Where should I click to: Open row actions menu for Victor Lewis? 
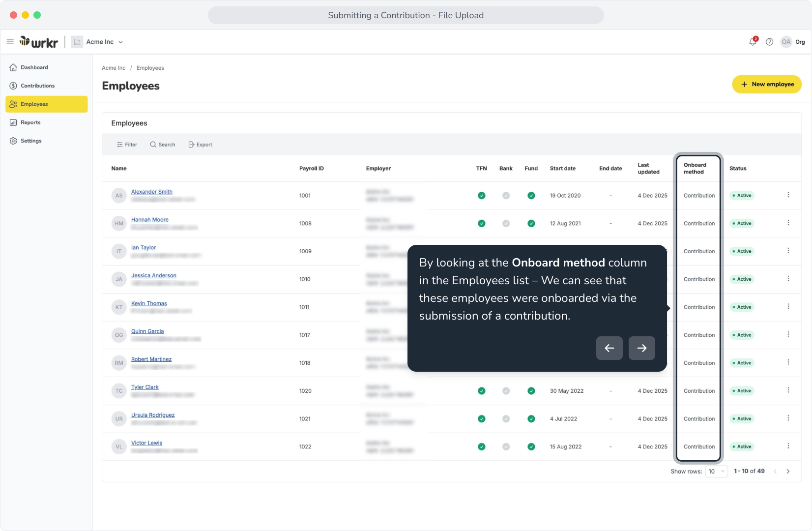click(788, 446)
